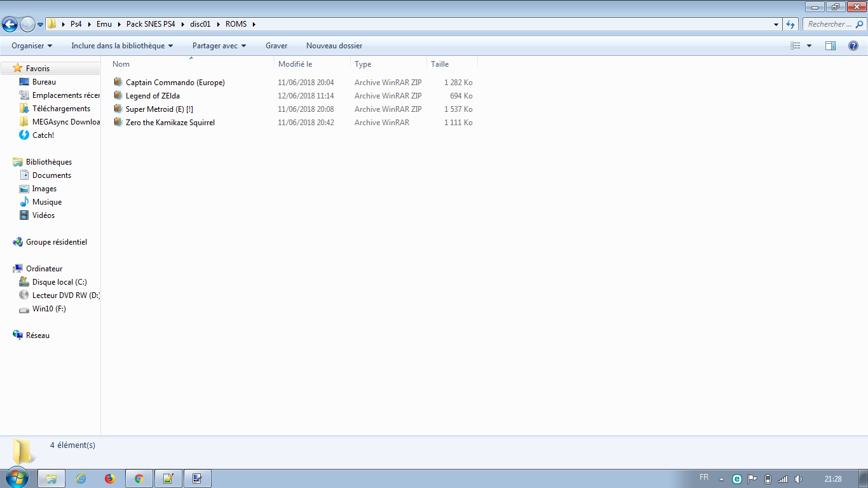Click the volume speaker tray icon
This screenshot has height=488, width=868.
click(798, 479)
